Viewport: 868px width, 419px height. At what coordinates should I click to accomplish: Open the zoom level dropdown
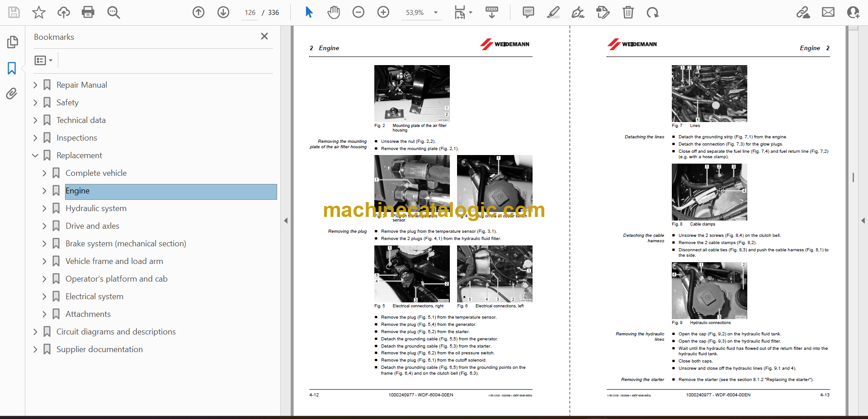[436, 13]
